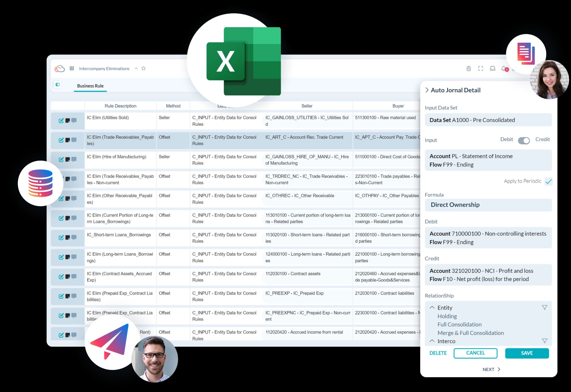Open the clipboard icon in the header
Viewport: 571px width, 392px height.
[x=469, y=68]
